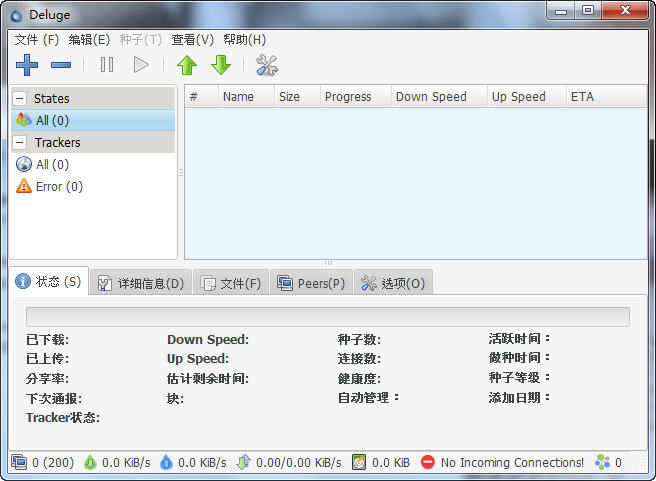Click the 0 (200) connections text
Image resolution: width=656 pixels, height=481 pixels.
tap(53, 463)
